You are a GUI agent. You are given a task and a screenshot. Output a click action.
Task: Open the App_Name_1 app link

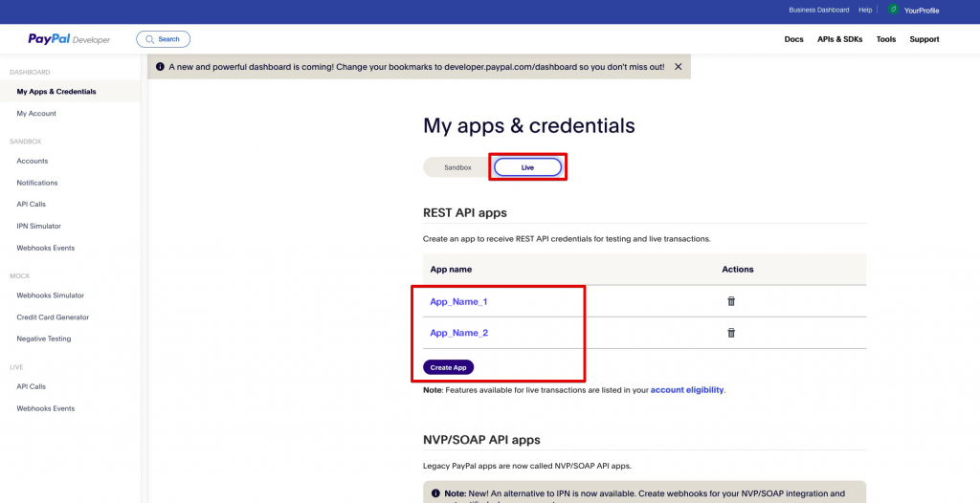coord(458,302)
